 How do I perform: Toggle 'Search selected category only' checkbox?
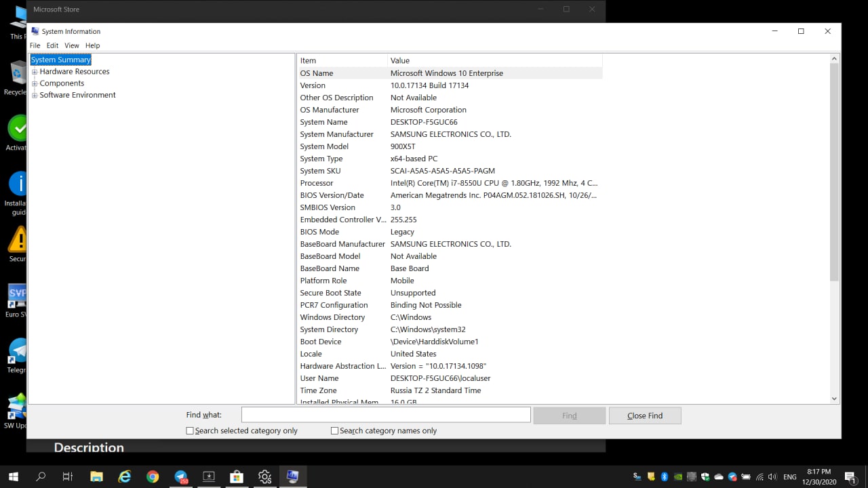pyautogui.click(x=190, y=430)
